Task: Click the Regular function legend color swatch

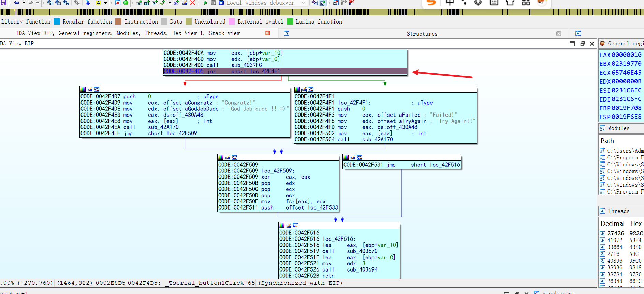Action: click(x=57, y=21)
